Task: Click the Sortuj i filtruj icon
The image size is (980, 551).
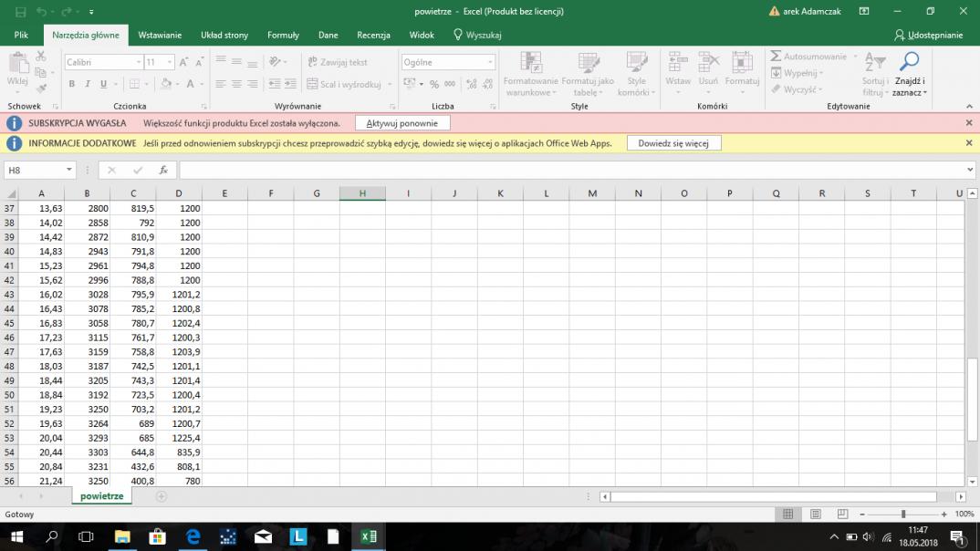Action: [874, 63]
